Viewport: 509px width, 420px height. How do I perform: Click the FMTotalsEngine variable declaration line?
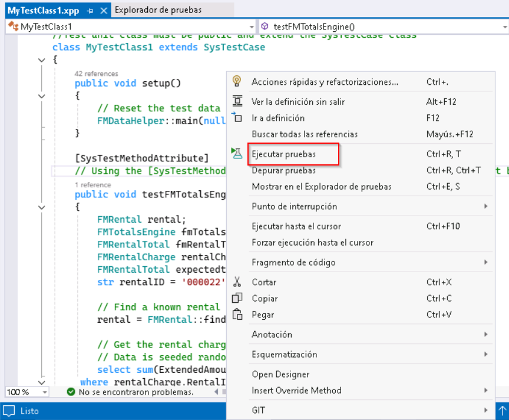pos(161,232)
